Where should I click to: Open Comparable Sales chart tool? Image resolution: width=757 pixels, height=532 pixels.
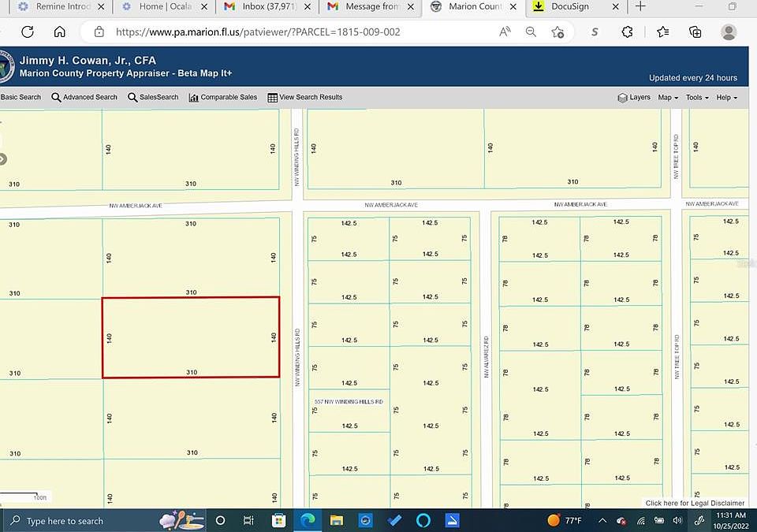223,97
